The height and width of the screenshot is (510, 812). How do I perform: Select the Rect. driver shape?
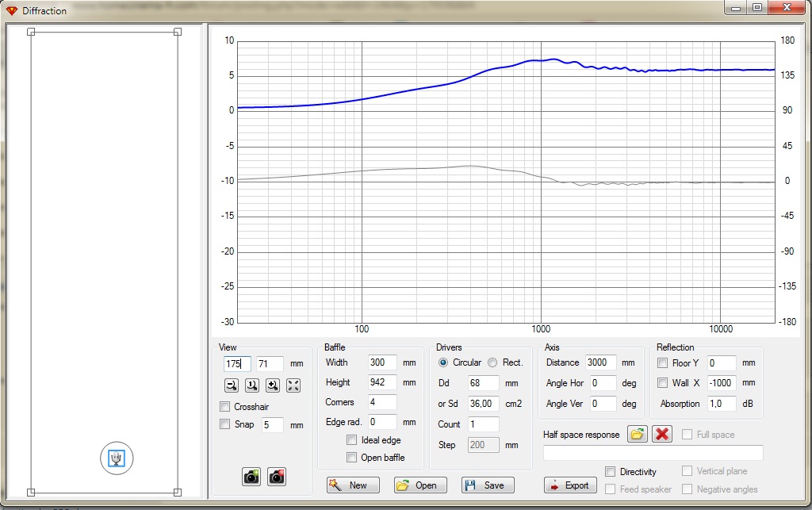coord(492,362)
